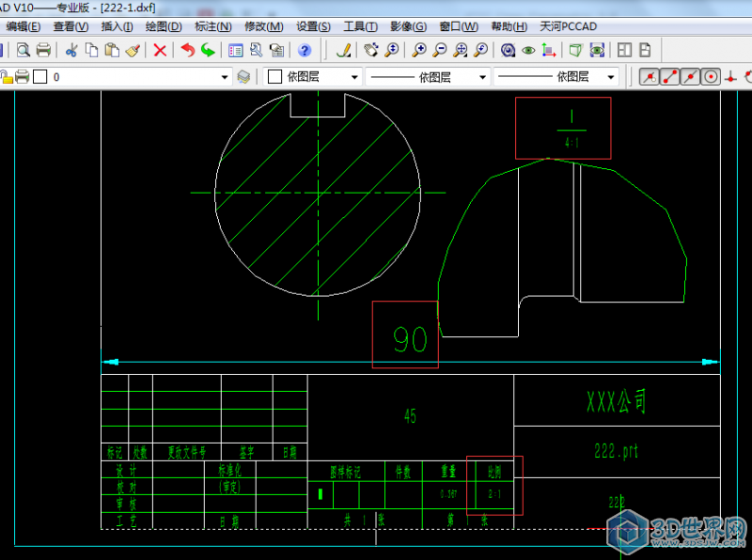Image resolution: width=752 pixels, height=560 pixels.
Task: Click the framed eye named-views icon
Action: coord(597,50)
